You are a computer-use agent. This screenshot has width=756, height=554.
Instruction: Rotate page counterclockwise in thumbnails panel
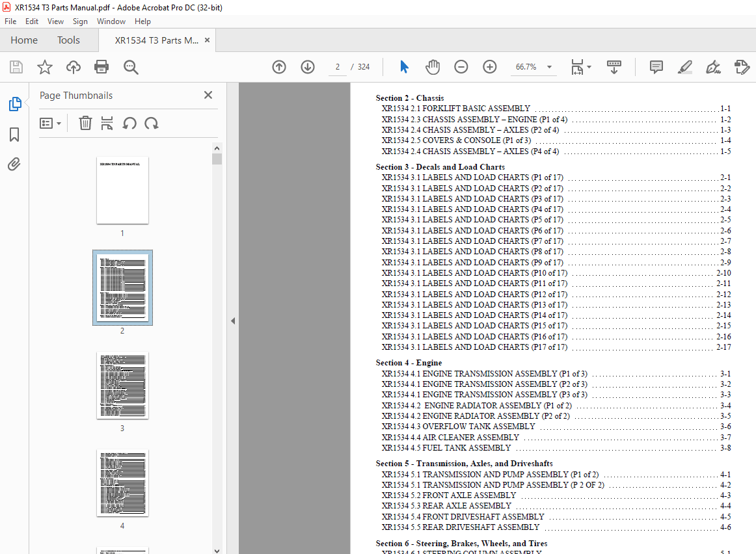129,123
